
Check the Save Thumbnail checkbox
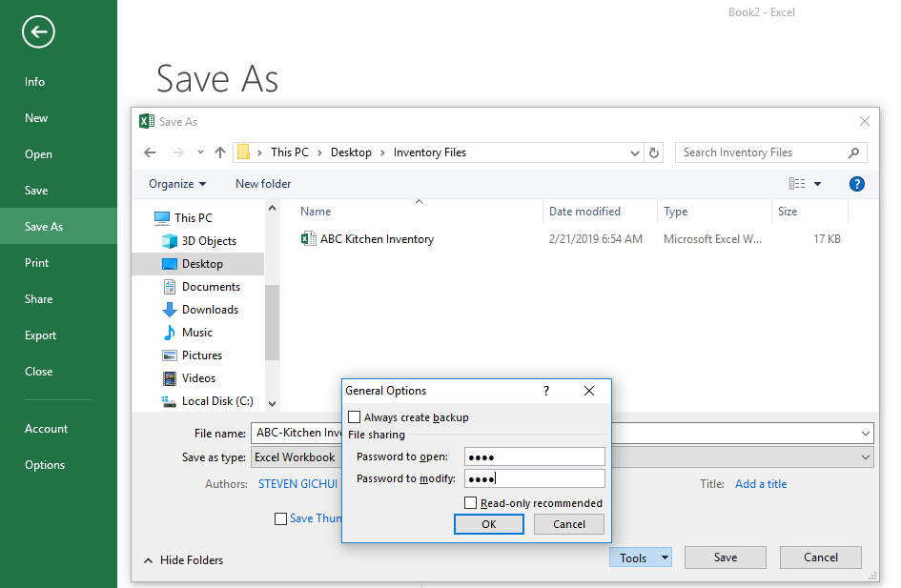280,518
